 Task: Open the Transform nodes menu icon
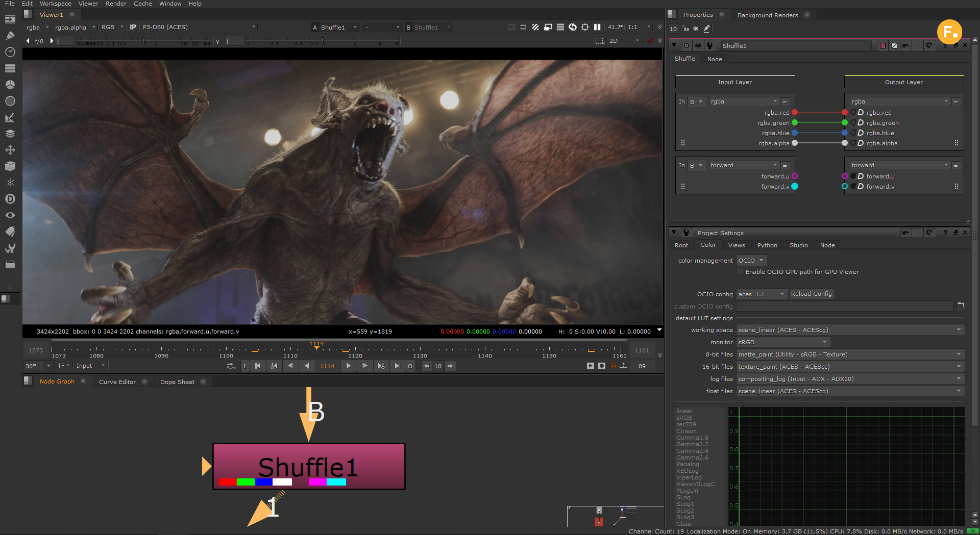coord(10,150)
